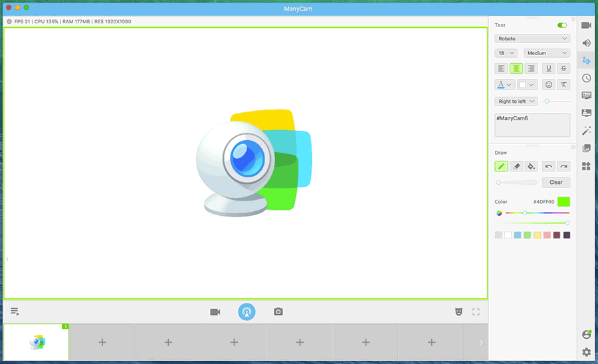
Task: Adjust the green brightness slider
Action: pyautogui.click(x=533, y=223)
